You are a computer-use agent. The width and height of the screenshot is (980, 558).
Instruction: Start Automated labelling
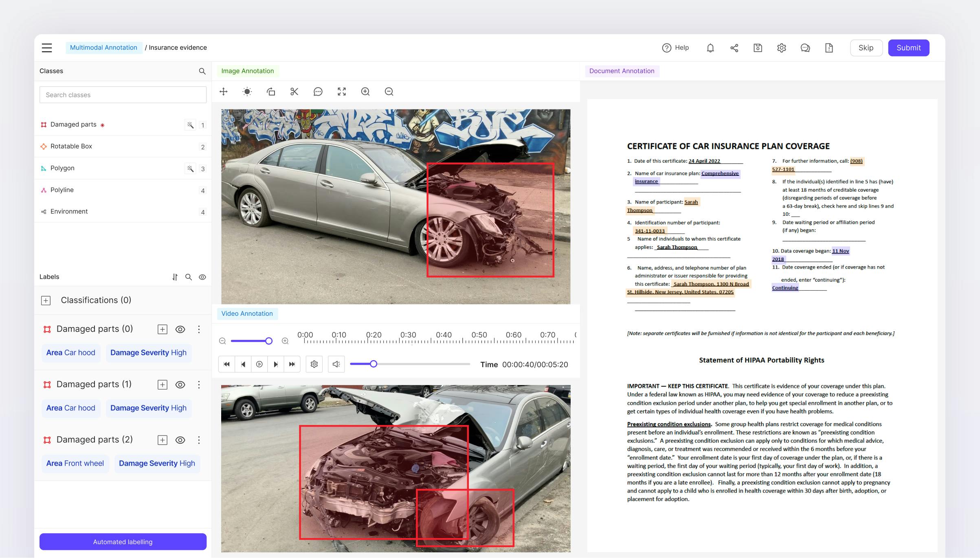[x=123, y=542]
